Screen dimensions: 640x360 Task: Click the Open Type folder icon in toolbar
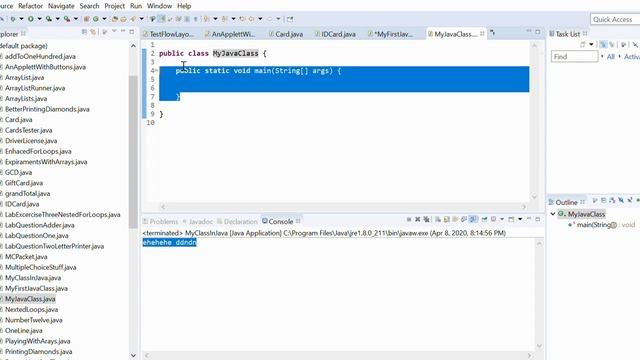pyautogui.click(x=115, y=19)
